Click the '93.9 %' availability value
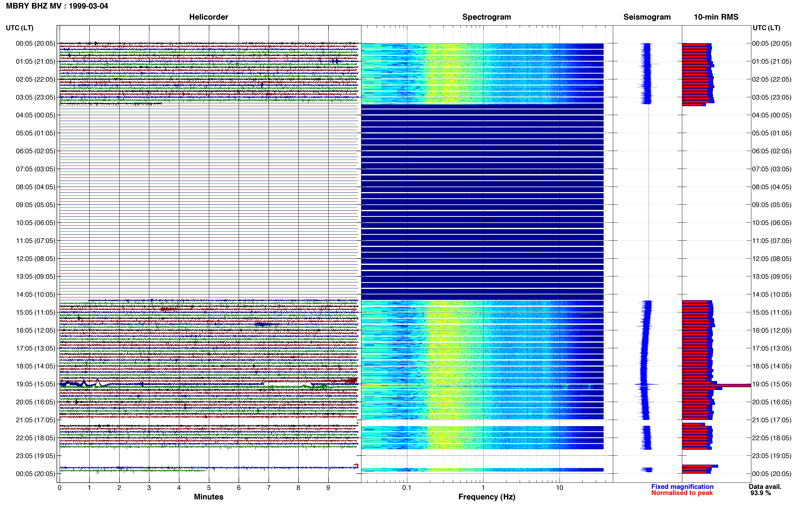812x508 pixels. click(x=761, y=493)
